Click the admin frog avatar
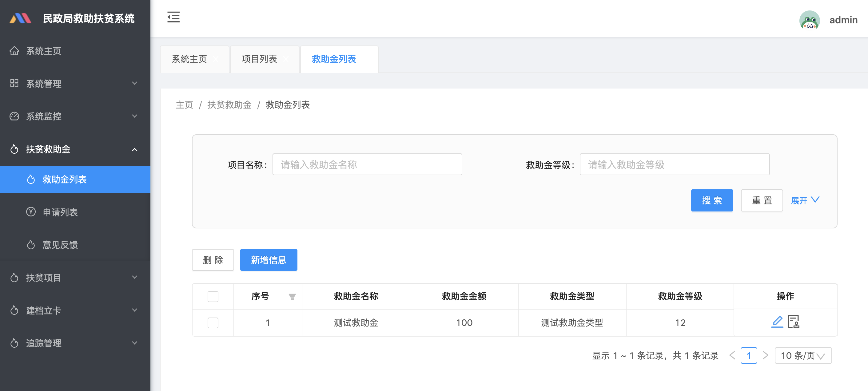Image resolution: width=868 pixels, height=391 pixels. point(809,20)
